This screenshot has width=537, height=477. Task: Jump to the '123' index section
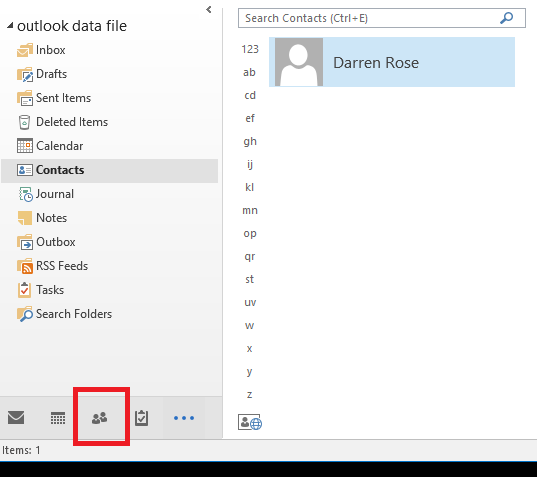point(250,49)
